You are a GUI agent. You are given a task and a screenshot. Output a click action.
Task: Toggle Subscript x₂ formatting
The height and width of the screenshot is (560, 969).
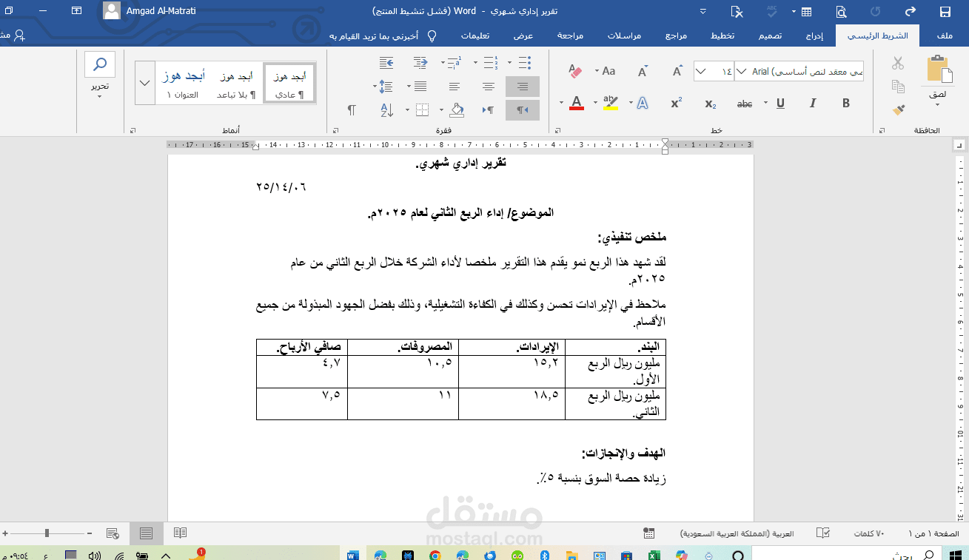(710, 104)
